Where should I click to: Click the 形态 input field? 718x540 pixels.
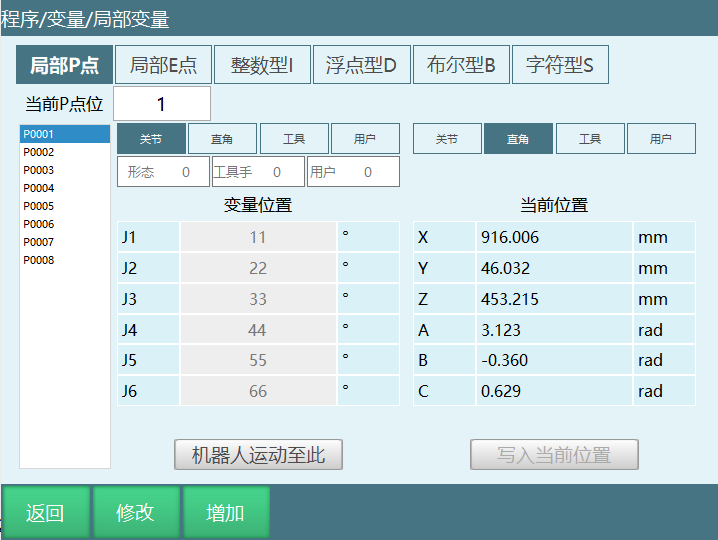pos(164,172)
